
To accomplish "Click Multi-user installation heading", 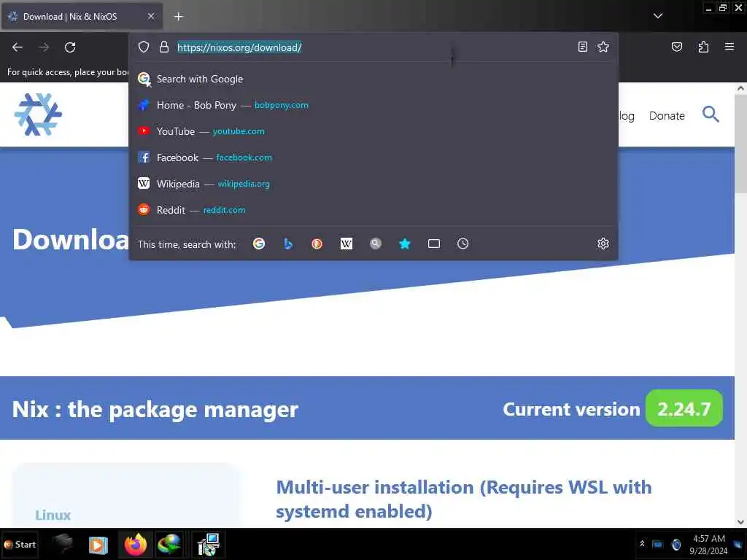I will point(463,499).
